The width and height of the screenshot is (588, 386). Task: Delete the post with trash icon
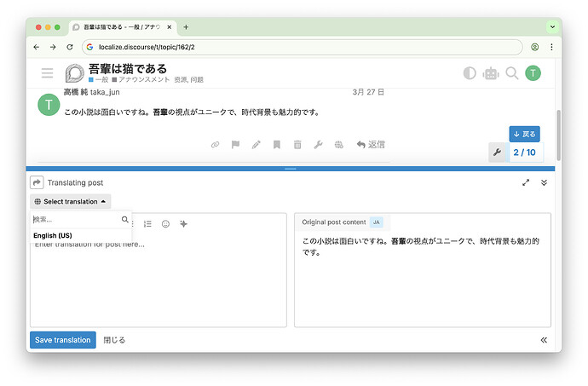tap(297, 144)
